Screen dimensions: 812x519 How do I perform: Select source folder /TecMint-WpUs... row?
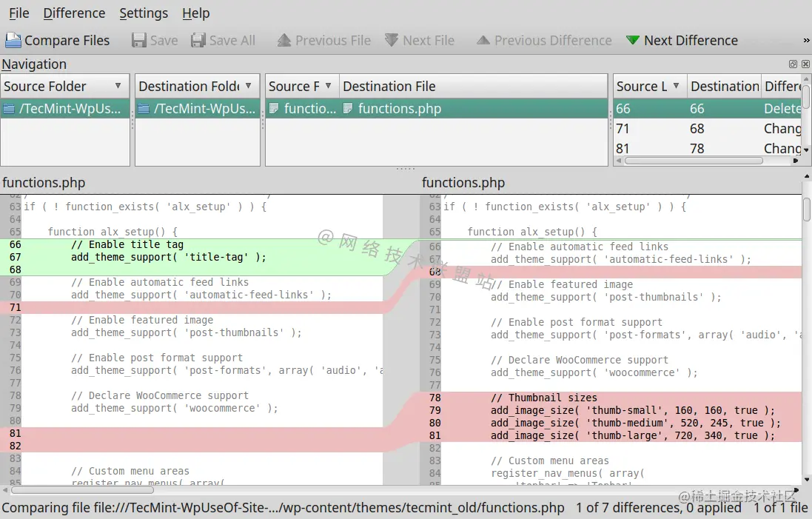pyautogui.click(x=65, y=109)
